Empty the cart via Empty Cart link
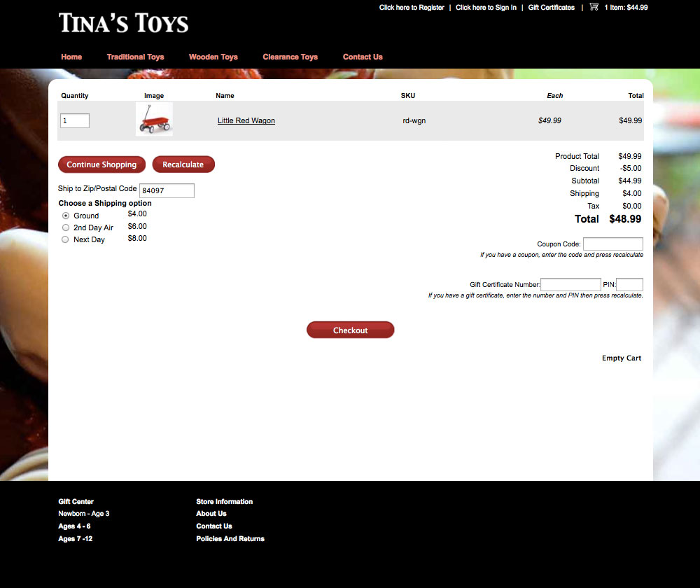Viewport: 700px width, 588px height. pos(622,358)
